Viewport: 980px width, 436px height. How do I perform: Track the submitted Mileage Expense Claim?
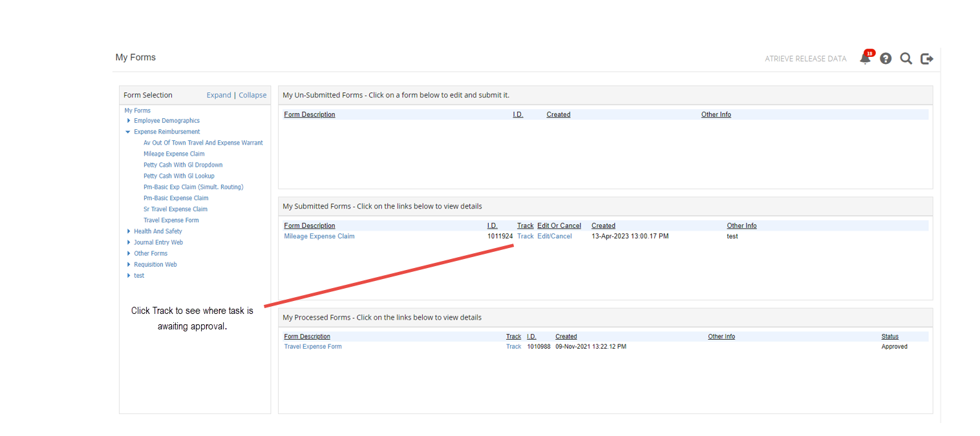tap(526, 236)
